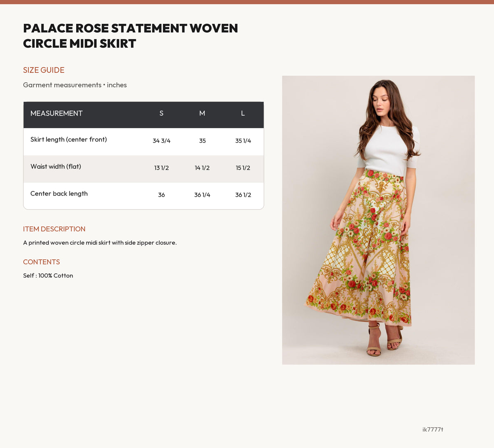This screenshot has width=494, height=448.
Task: Click the CONTENTS heading
Action: click(42, 262)
